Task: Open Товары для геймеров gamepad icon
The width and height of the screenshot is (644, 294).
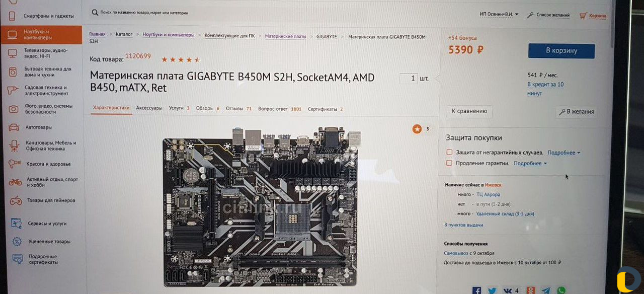Action: click(16, 200)
